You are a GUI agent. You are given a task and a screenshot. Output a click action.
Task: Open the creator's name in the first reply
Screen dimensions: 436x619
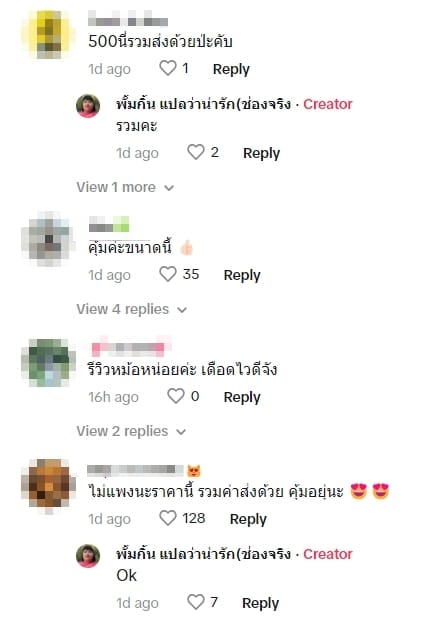[203, 104]
